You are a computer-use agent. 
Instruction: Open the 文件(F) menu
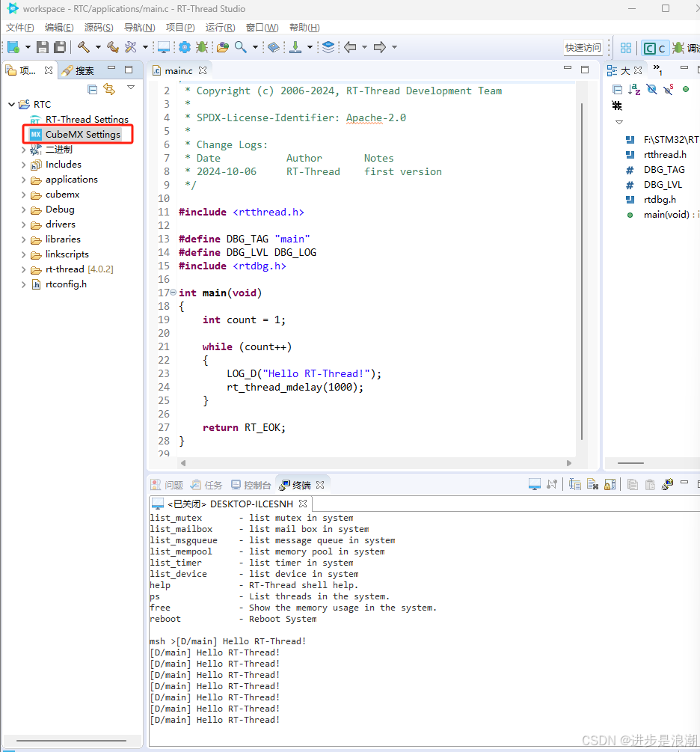point(19,27)
